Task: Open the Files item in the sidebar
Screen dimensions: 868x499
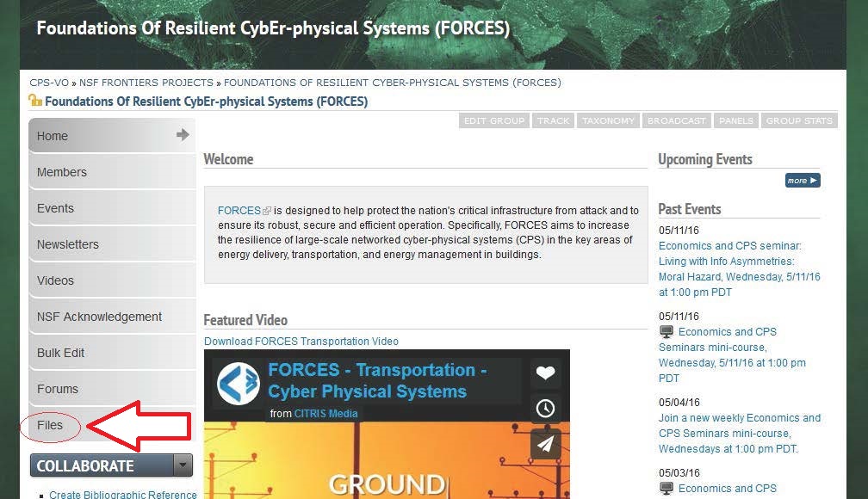Action: [50, 425]
